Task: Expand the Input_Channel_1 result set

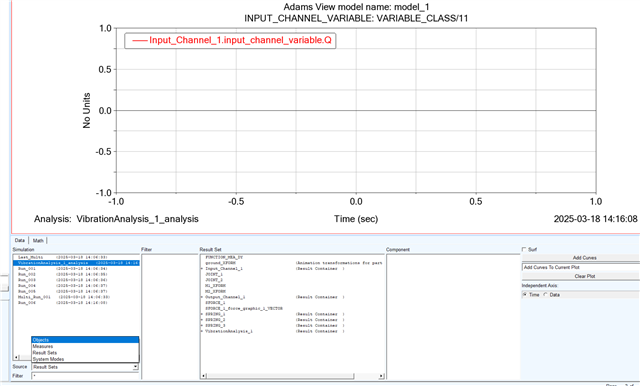Action: pos(202,268)
